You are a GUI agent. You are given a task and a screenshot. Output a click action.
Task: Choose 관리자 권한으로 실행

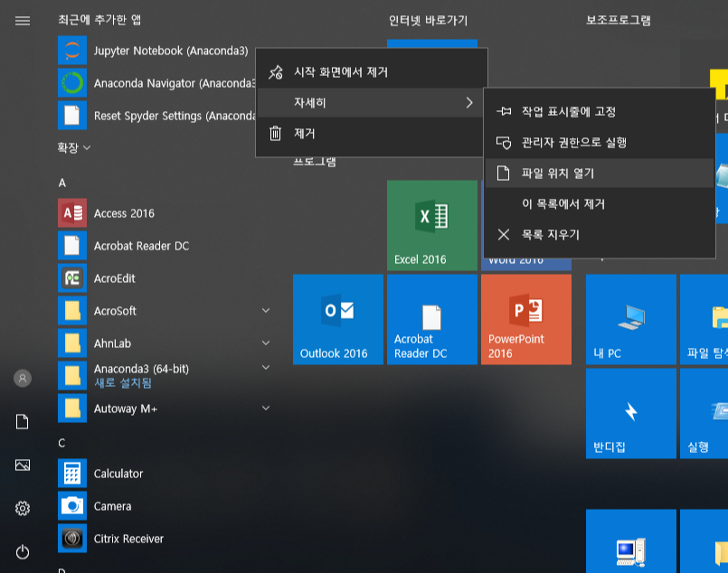(x=599, y=142)
